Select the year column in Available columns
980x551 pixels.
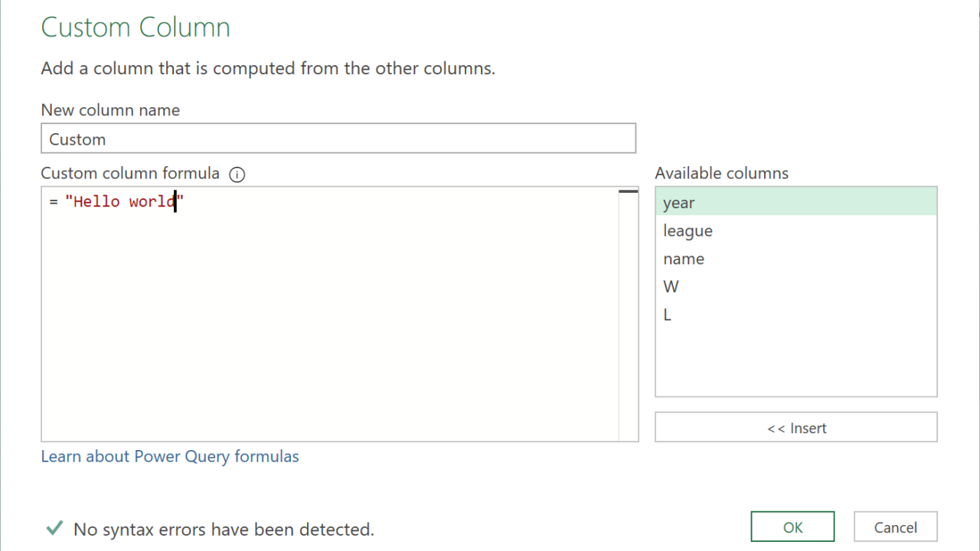(x=795, y=203)
